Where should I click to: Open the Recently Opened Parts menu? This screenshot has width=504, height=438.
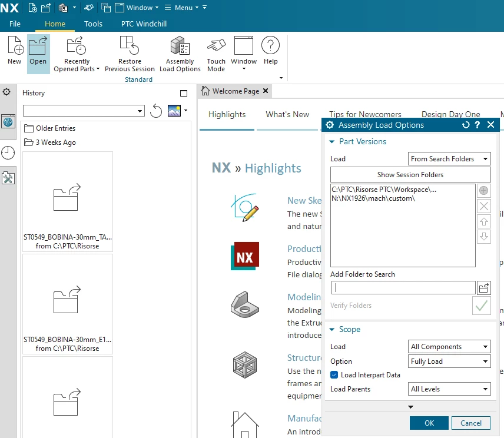click(77, 54)
